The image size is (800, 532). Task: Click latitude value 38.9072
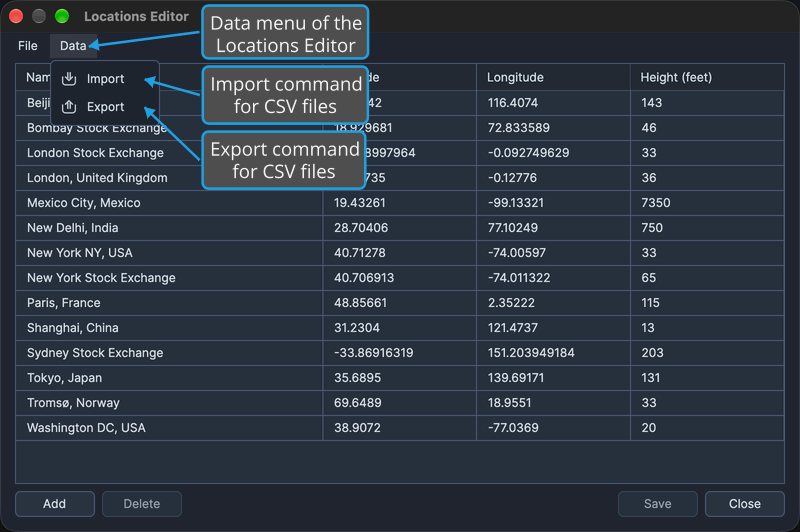point(357,428)
